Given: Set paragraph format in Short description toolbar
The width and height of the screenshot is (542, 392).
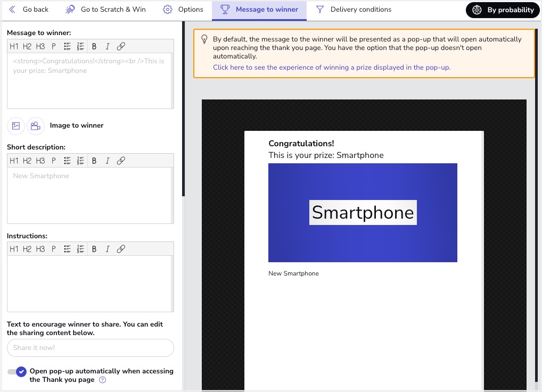Looking at the screenshot, I should click(x=54, y=161).
